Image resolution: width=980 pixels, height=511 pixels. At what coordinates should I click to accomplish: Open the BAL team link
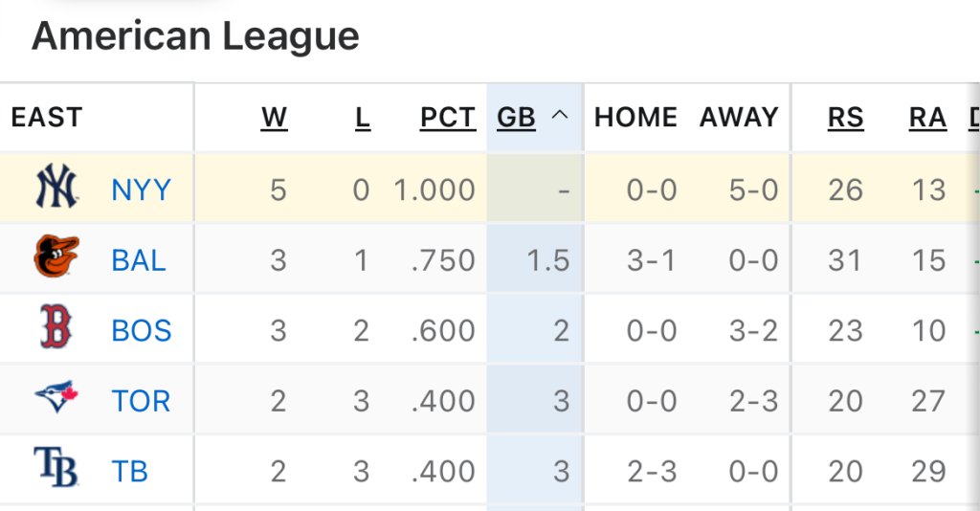click(139, 259)
